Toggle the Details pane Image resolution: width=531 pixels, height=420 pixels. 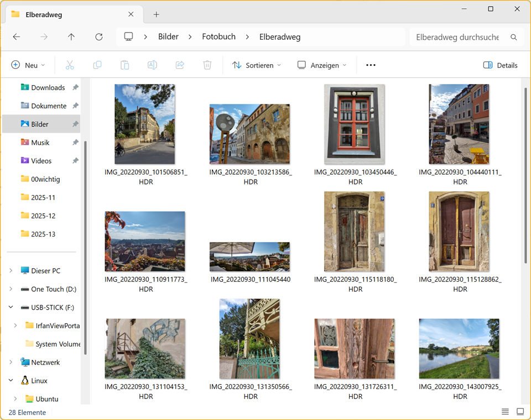(500, 65)
